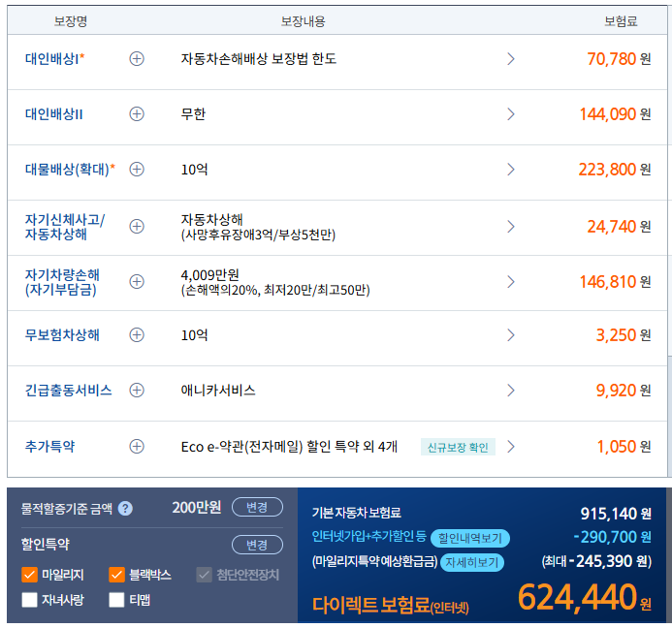Open the arrow in the 무한 coverage row
The height and width of the screenshot is (628, 672).
[x=510, y=114]
